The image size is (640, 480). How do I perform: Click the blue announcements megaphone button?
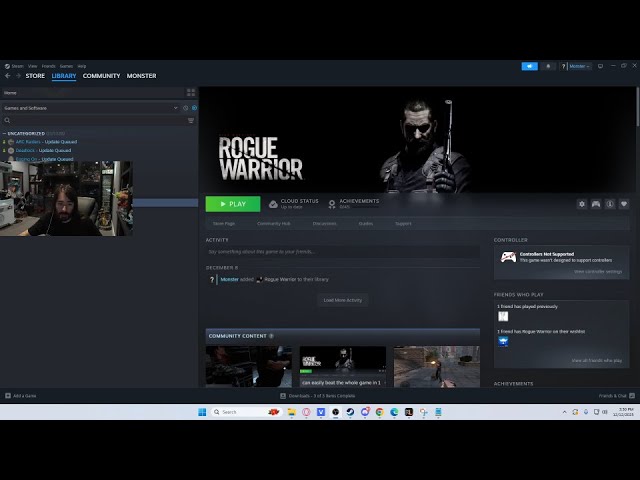[530, 66]
